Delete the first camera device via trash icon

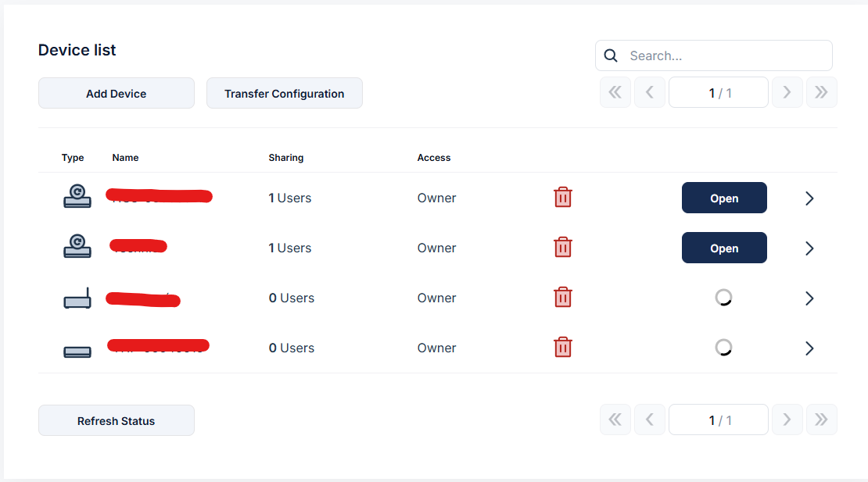point(563,198)
